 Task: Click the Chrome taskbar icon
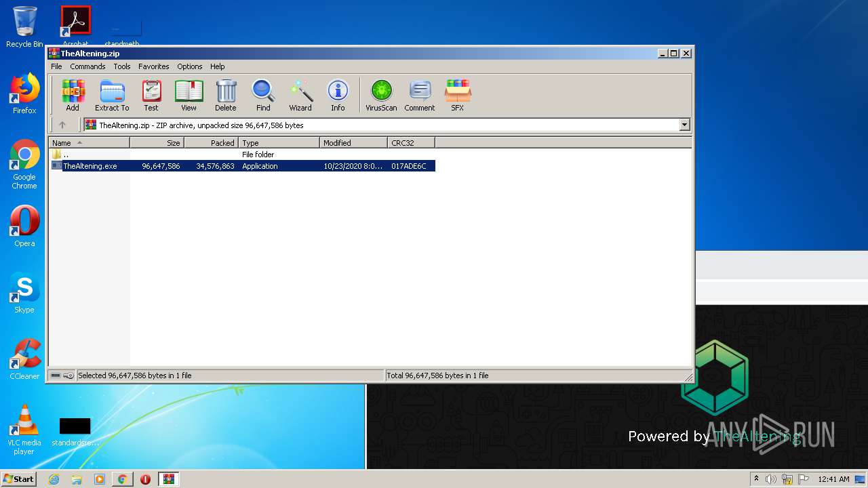pos(122,479)
